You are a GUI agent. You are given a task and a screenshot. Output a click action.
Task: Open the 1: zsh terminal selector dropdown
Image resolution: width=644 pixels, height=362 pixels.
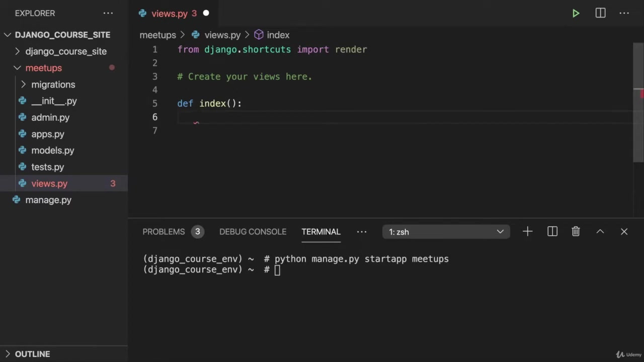click(446, 232)
